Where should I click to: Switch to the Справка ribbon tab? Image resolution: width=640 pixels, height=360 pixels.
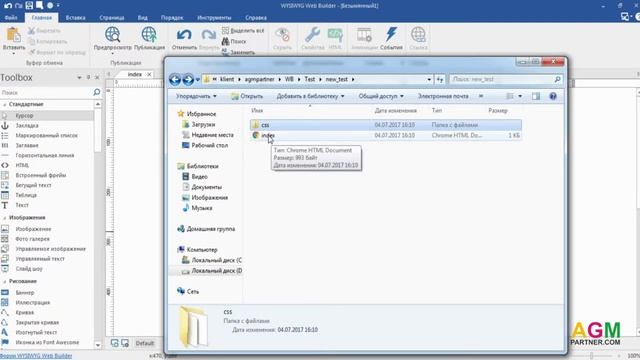(256, 18)
